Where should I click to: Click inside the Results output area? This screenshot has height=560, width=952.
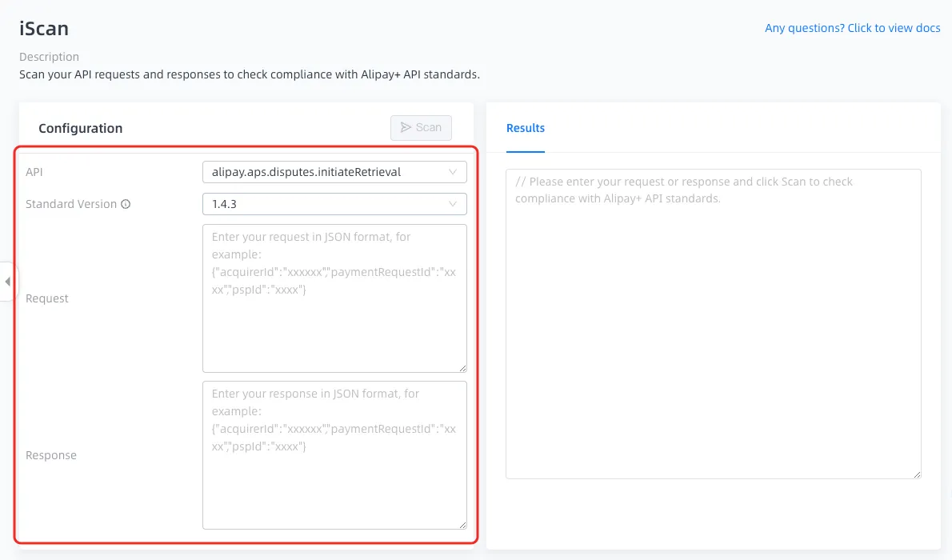713,336
